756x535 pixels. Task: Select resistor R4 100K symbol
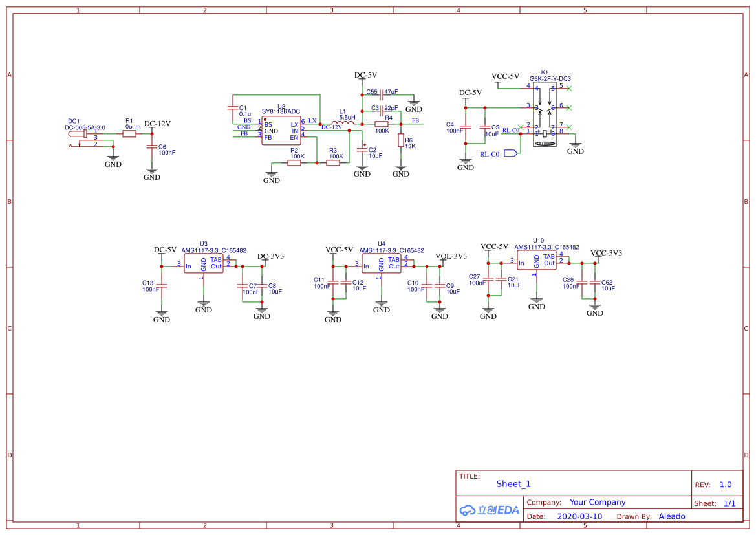coord(382,124)
